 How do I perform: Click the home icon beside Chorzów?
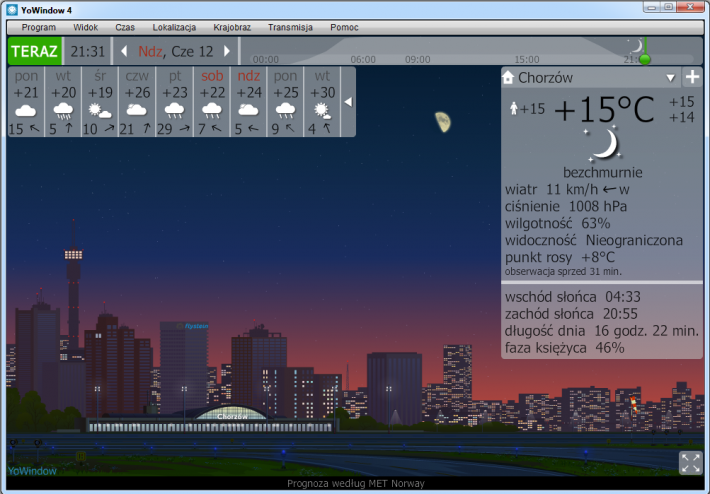[x=508, y=77]
